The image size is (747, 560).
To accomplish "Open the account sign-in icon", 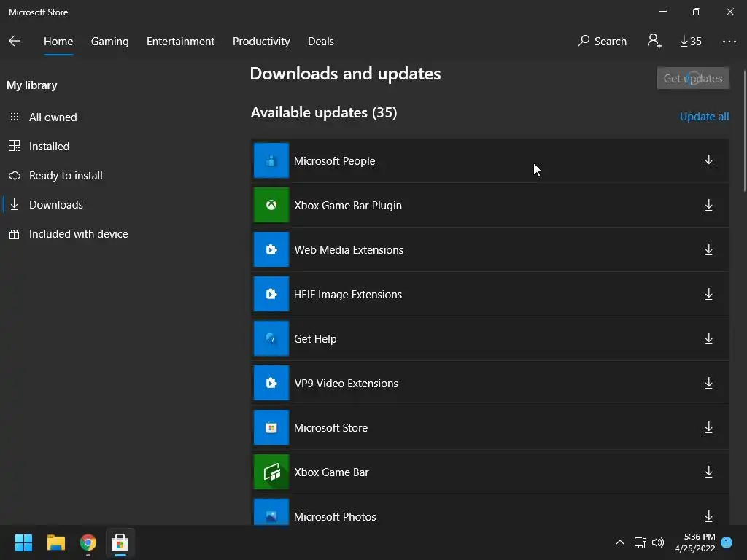I will click(x=654, y=41).
